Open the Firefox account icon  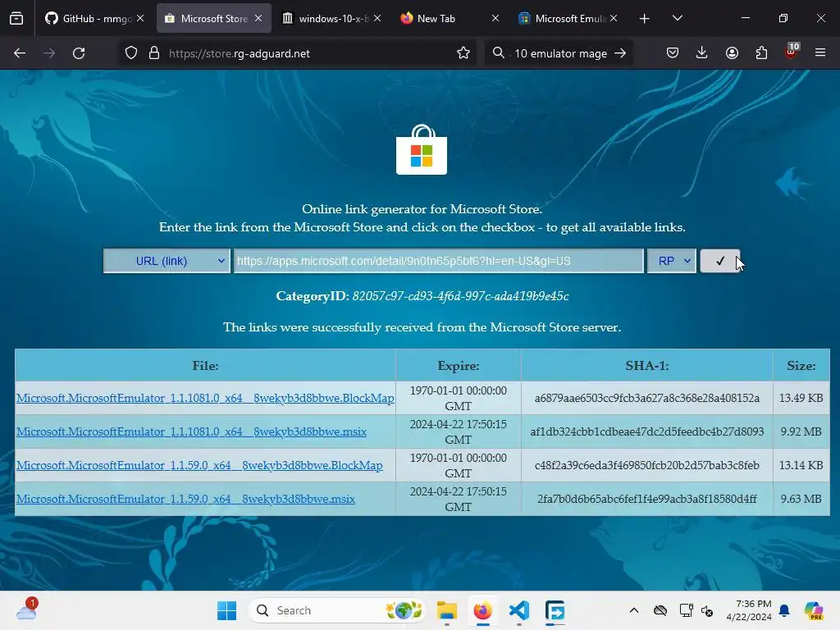[x=732, y=53]
